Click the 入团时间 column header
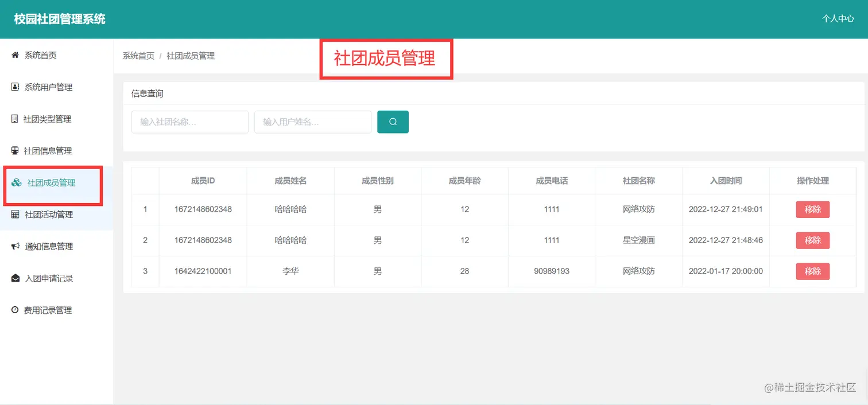 (726, 181)
